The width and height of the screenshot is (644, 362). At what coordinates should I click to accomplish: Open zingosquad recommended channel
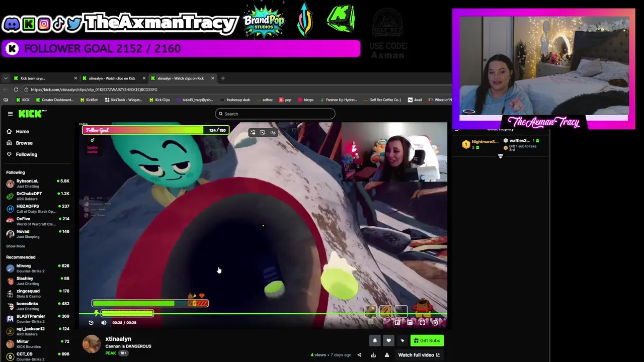coord(38,293)
